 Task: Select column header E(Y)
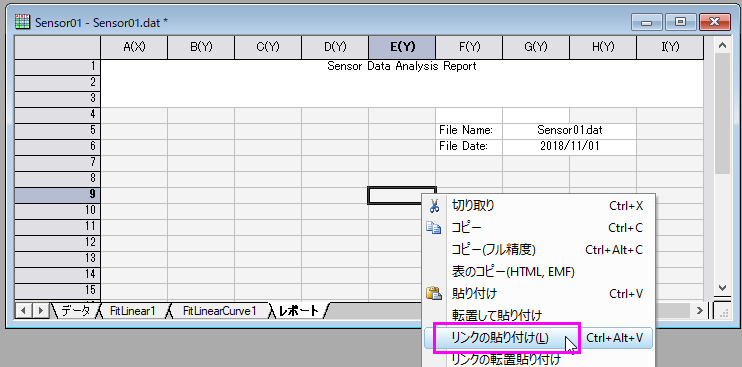402,47
